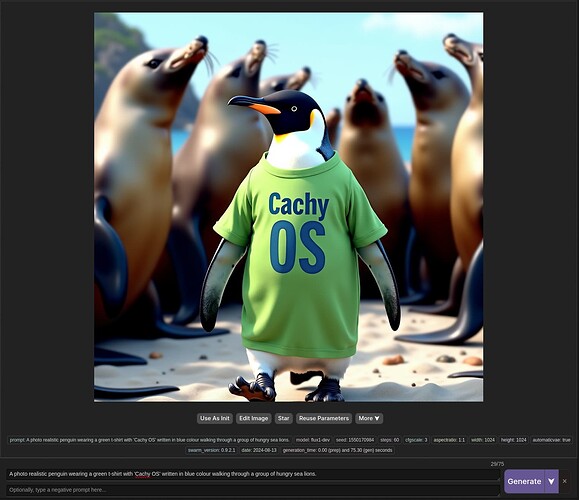Click the 'automaticvae: true' tag

551,440
